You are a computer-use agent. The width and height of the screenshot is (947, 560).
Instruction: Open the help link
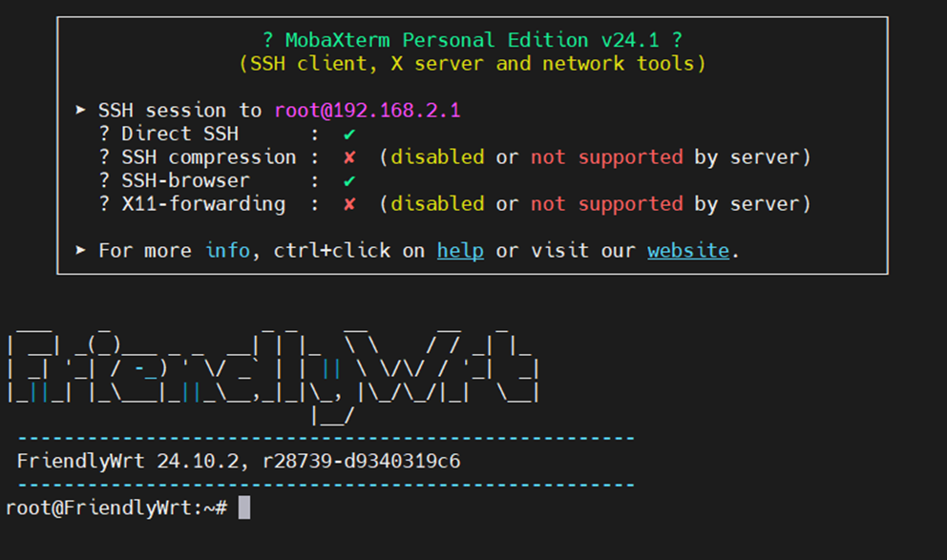[x=460, y=251]
